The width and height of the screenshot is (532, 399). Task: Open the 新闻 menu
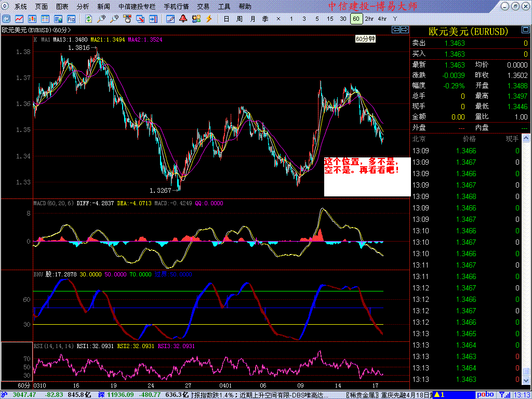103,6
